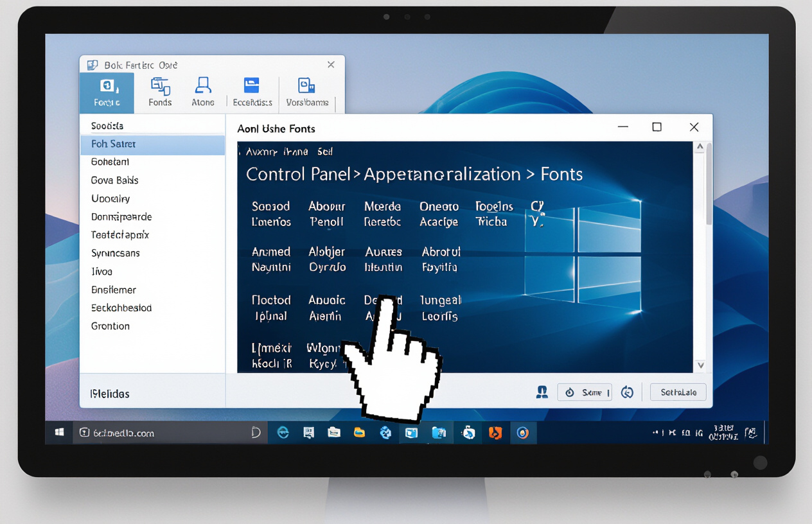Open the Windows Start menu
The image size is (812, 524).
click(59, 433)
